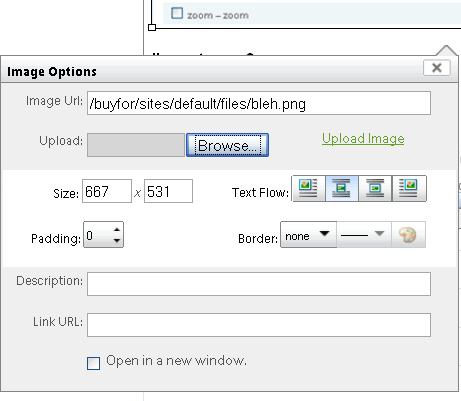The image size is (461, 401).
Task: Click the Padding value field
Action: [98, 235]
